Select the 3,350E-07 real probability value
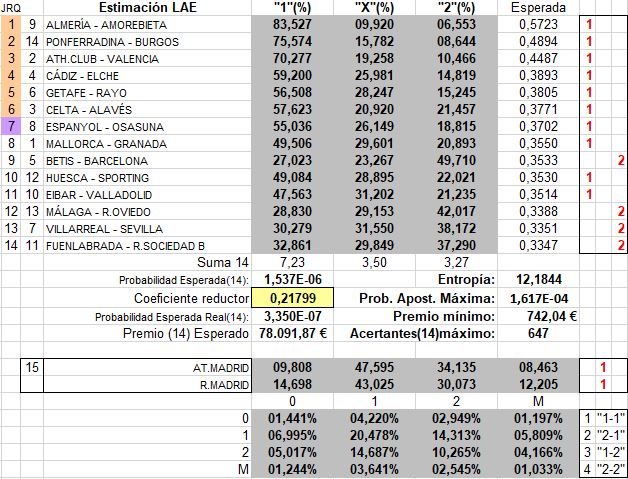 292,316
